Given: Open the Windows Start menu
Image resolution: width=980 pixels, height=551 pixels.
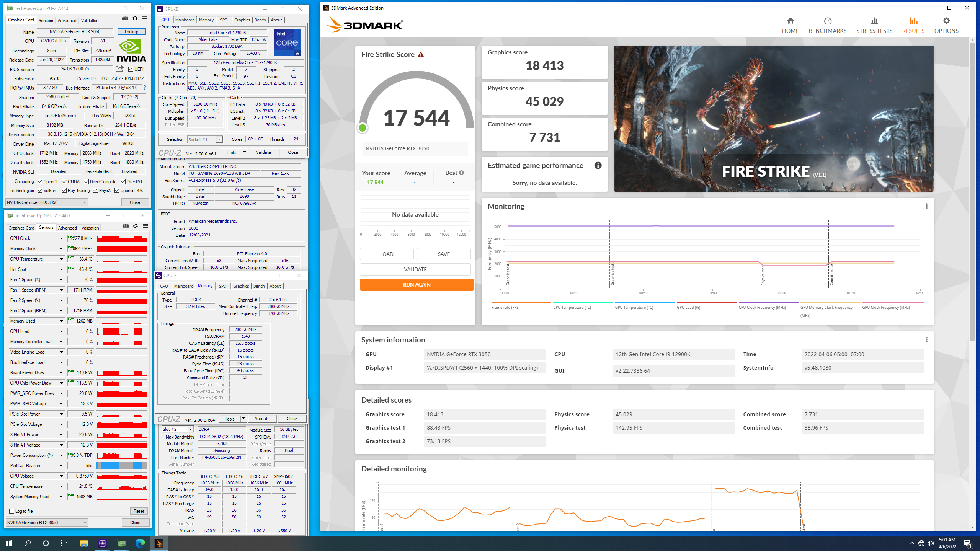Looking at the screenshot, I should click(x=9, y=543).
